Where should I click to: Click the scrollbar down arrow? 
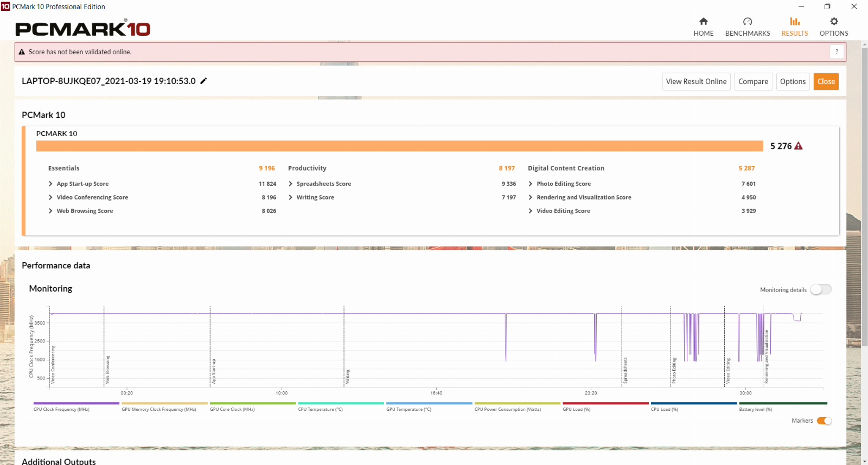pos(864,461)
